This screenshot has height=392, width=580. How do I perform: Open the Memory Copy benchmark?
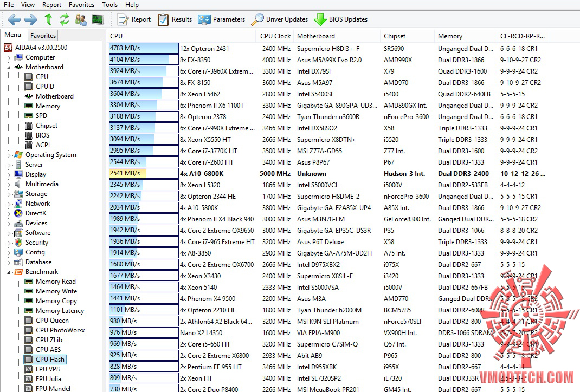(x=50, y=301)
